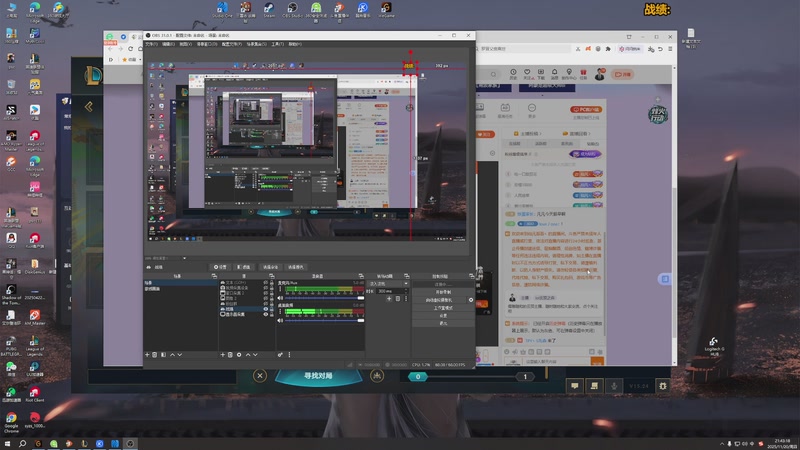The height and width of the screenshot is (450, 800).
Task: Open taskbar search icon
Action: (x=22, y=444)
